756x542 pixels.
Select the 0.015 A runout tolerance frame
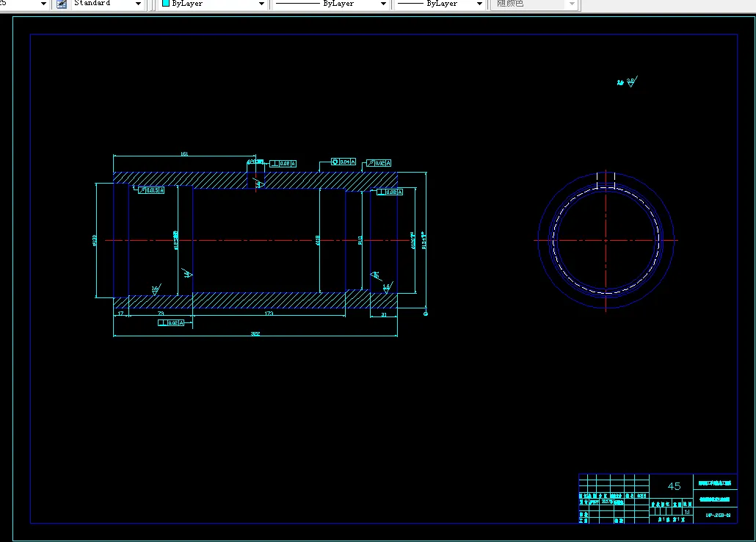point(151,190)
